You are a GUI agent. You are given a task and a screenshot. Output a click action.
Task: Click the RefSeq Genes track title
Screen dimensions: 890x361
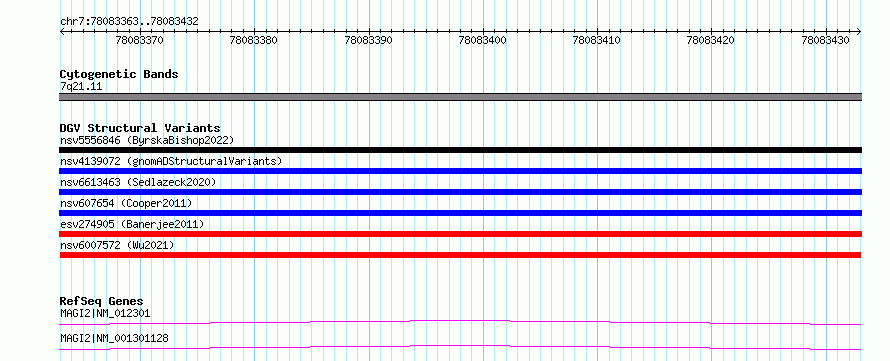click(102, 301)
